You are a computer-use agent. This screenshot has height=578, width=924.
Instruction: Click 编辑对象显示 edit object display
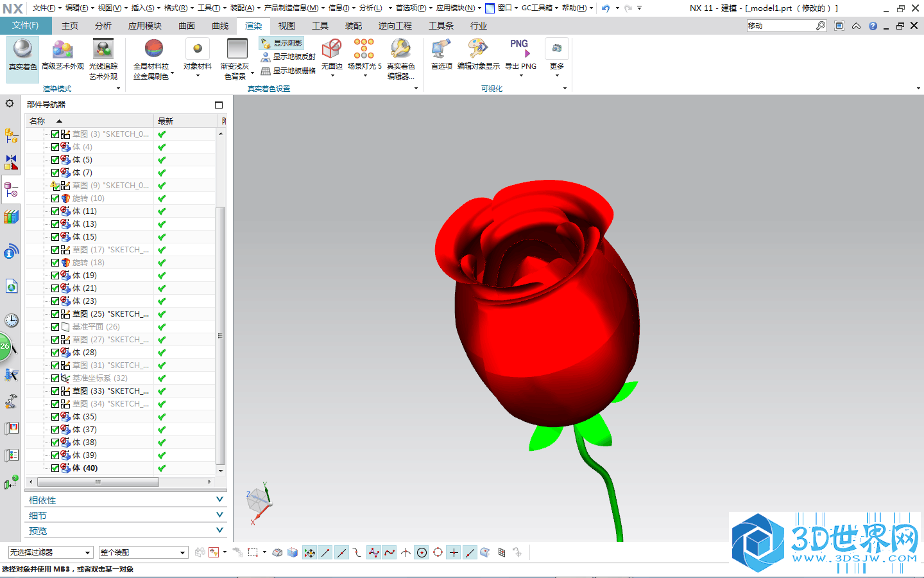click(478, 55)
